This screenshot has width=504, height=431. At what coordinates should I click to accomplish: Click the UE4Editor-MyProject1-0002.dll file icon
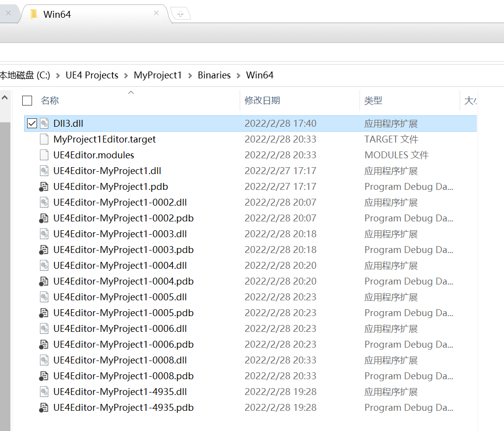pos(44,202)
